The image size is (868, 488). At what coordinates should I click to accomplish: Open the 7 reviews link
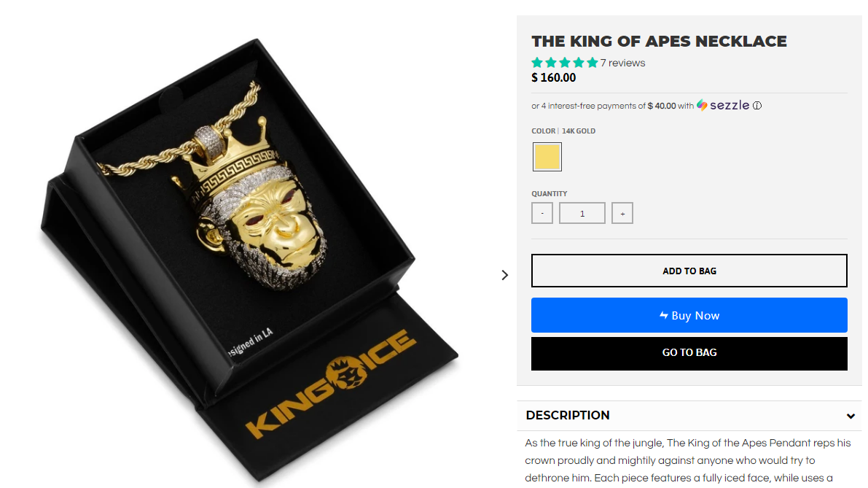point(623,63)
